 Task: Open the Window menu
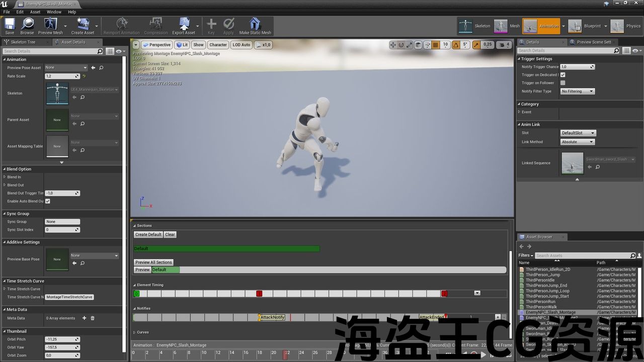click(54, 12)
